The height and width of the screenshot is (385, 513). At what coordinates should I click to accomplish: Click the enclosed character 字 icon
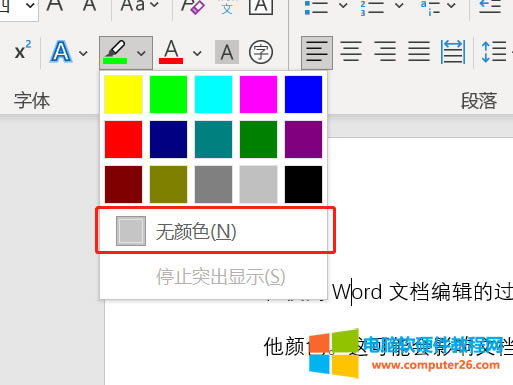click(x=261, y=52)
